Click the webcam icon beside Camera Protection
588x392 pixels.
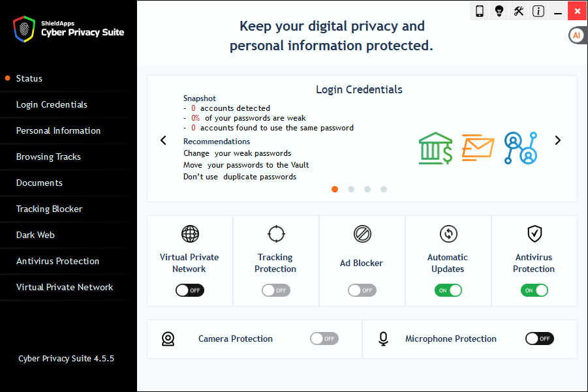[x=168, y=339]
